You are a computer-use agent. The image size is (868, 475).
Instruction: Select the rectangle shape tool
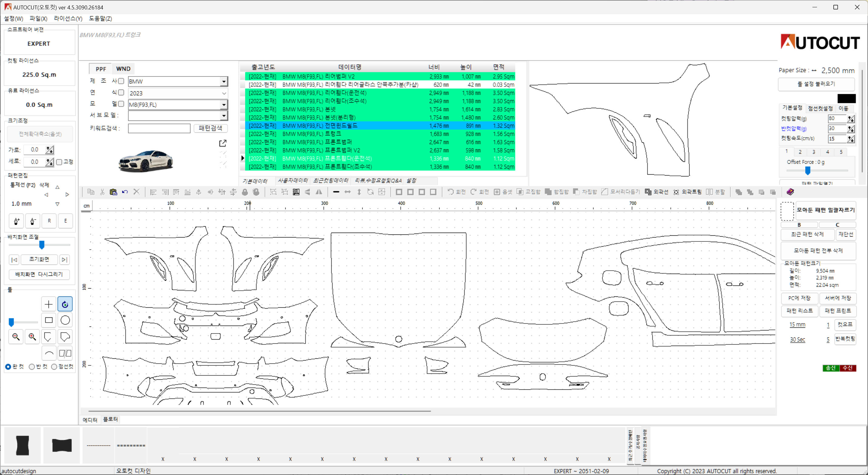tap(49, 320)
